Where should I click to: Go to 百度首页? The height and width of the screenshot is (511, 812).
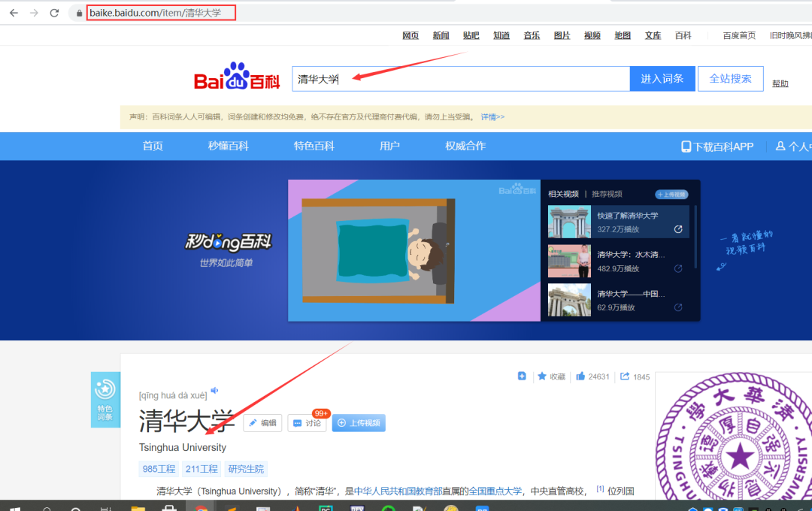(x=739, y=36)
